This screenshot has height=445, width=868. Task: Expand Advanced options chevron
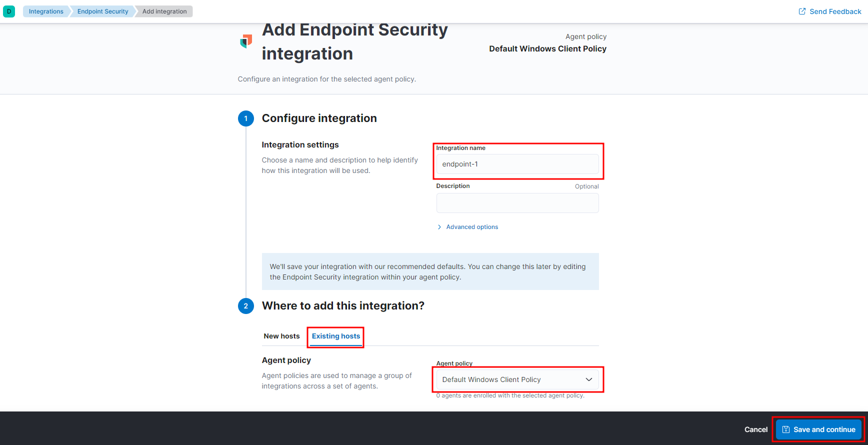(439, 227)
